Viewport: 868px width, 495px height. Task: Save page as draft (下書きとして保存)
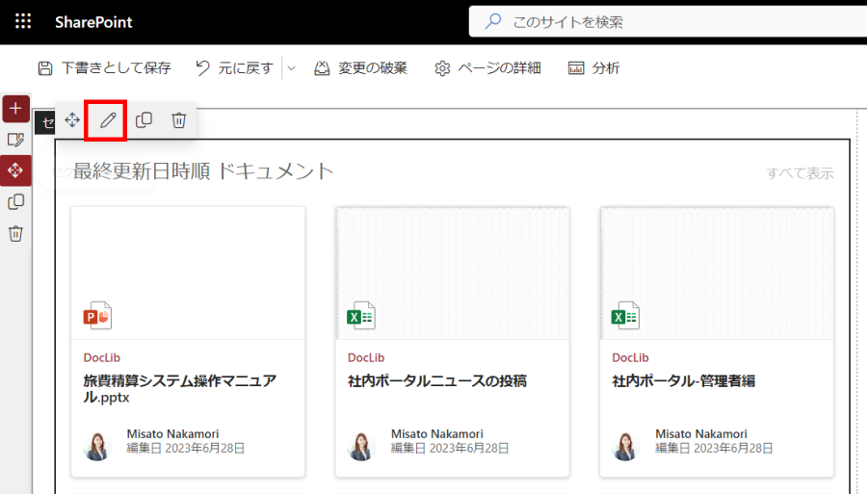(x=104, y=68)
